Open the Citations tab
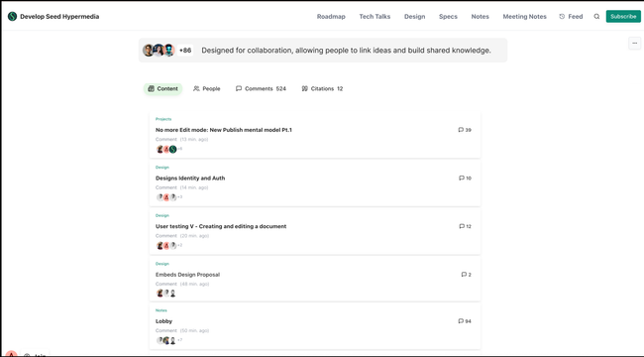The width and height of the screenshot is (644, 357). click(x=322, y=88)
